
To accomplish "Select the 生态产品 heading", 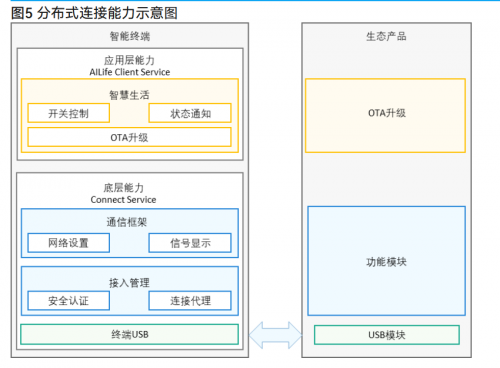I will click(386, 36).
